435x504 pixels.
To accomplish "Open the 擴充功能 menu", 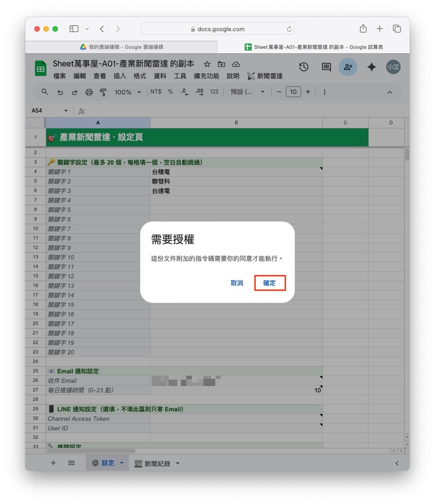I will pyautogui.click(x=206, y=76).
